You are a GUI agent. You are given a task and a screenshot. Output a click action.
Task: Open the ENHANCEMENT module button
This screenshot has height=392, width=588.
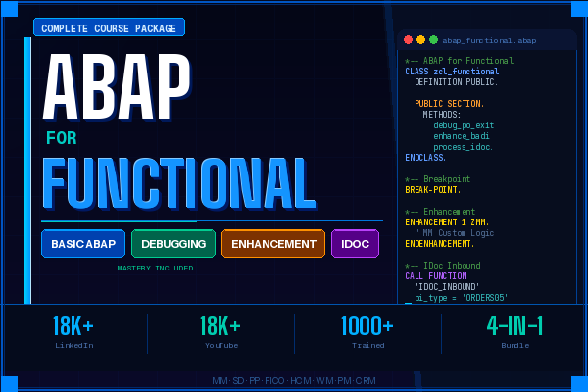click(x=273, y=244)
